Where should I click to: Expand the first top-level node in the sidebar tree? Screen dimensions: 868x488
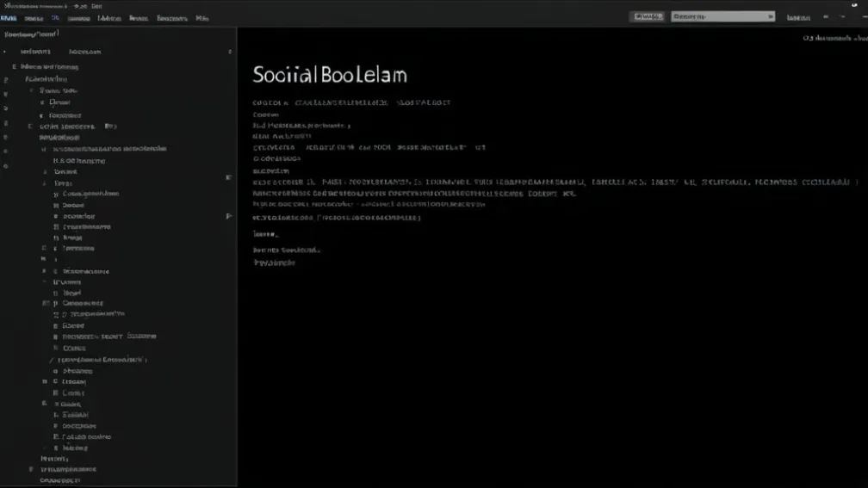[15, 66]
